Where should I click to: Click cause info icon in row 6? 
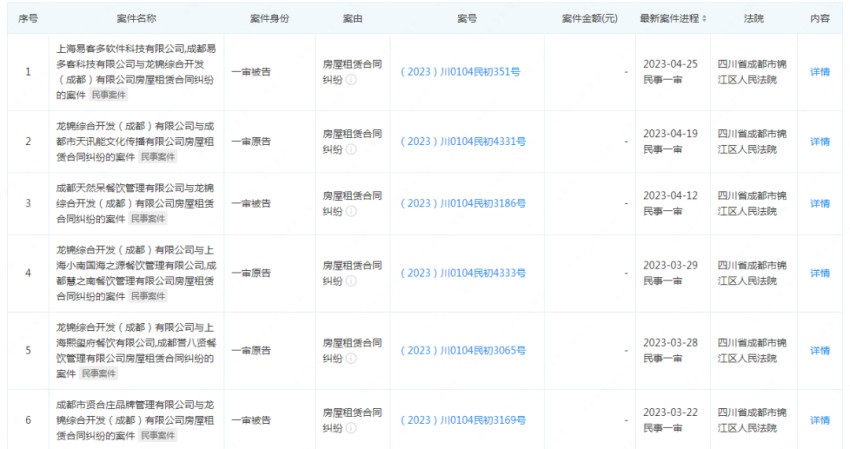click(x=351, y=428)
